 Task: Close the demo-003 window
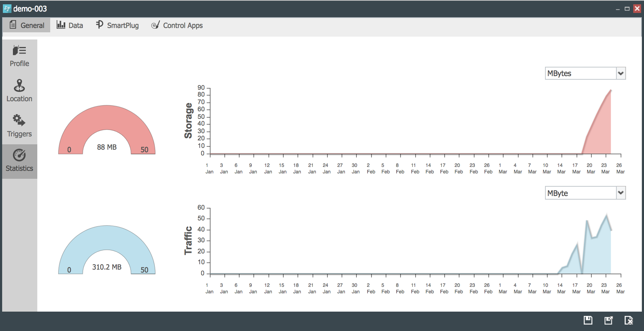pyautogui.click(x=637, y=9)
